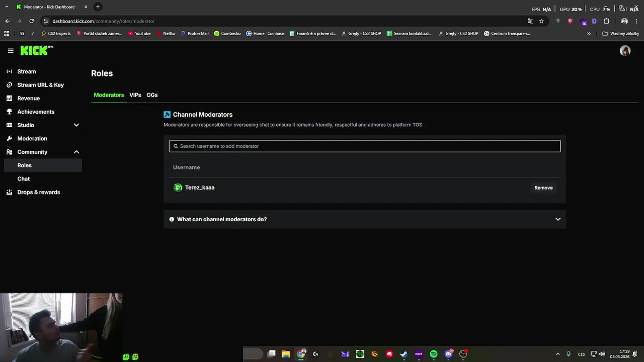
Task: Click the Username column header
Action: 187,167
